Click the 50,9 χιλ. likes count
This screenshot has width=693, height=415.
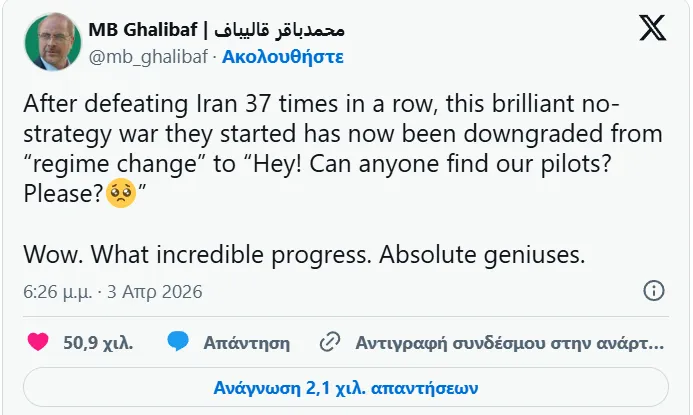98,343
